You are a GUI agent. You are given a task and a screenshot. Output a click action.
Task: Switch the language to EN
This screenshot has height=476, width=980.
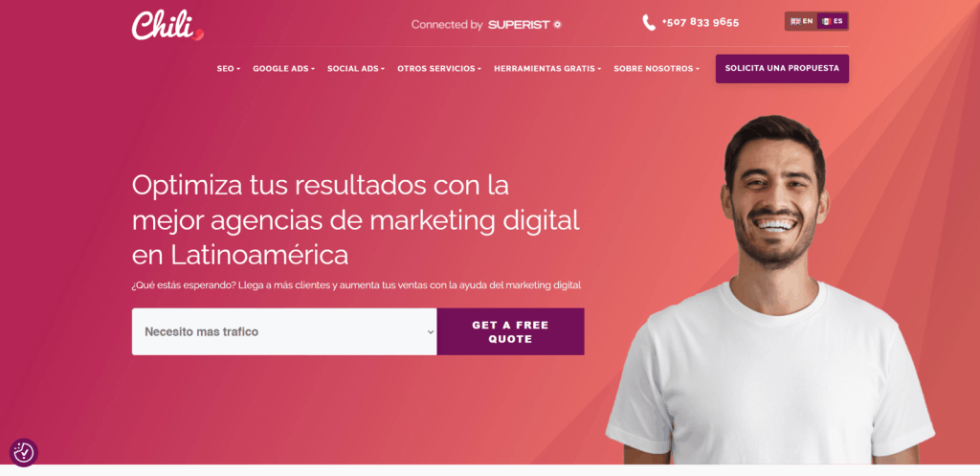[x=801, y=21]
